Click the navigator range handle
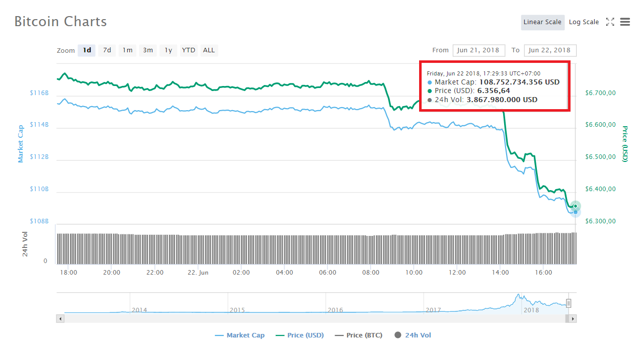The height and width of the screenshot is (342, 644). 569,303
